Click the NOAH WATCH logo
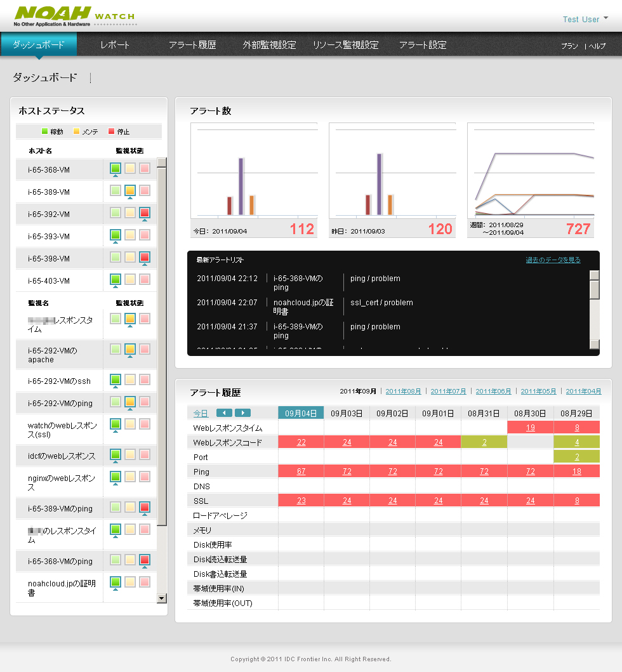This screenshot has width=622, height=672. [75, 16]
